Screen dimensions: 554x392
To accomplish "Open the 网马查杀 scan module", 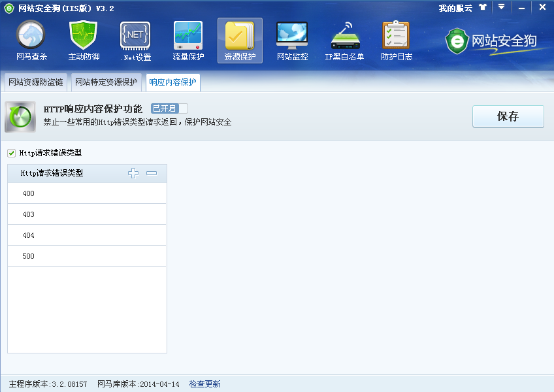I will tap(31, 41).
